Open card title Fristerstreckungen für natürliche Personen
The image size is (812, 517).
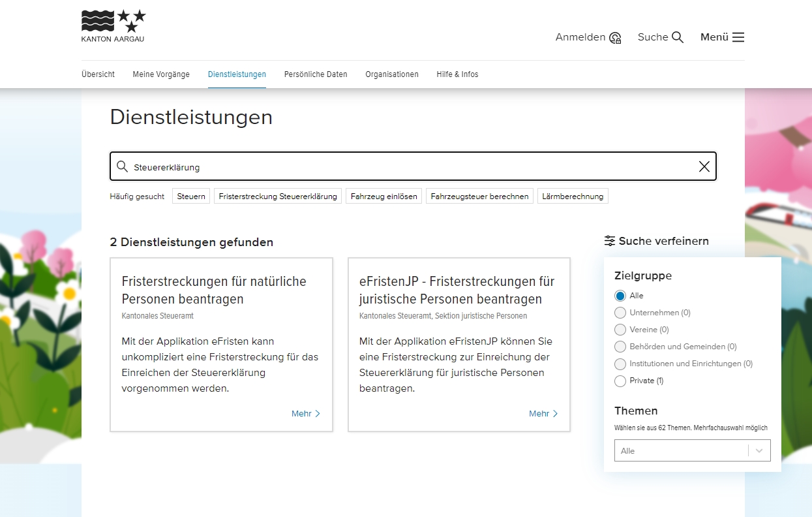[x=214, y=290]
